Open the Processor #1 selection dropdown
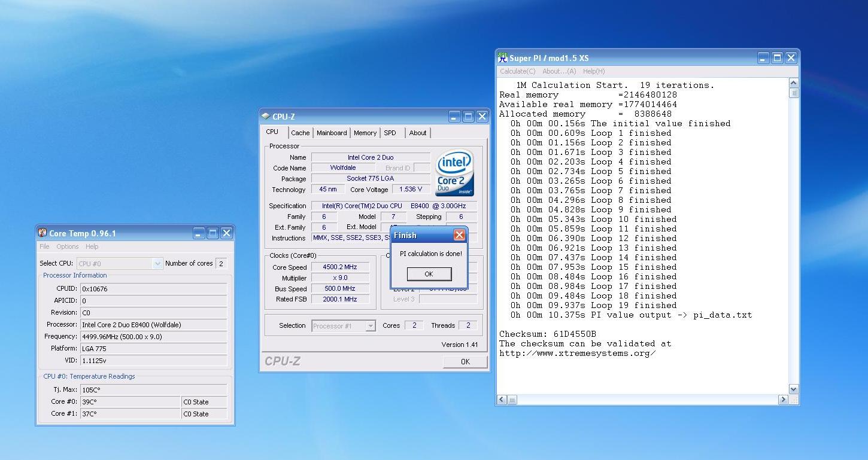This screenshot has width=868, height=460. click(x=344, y=325)
